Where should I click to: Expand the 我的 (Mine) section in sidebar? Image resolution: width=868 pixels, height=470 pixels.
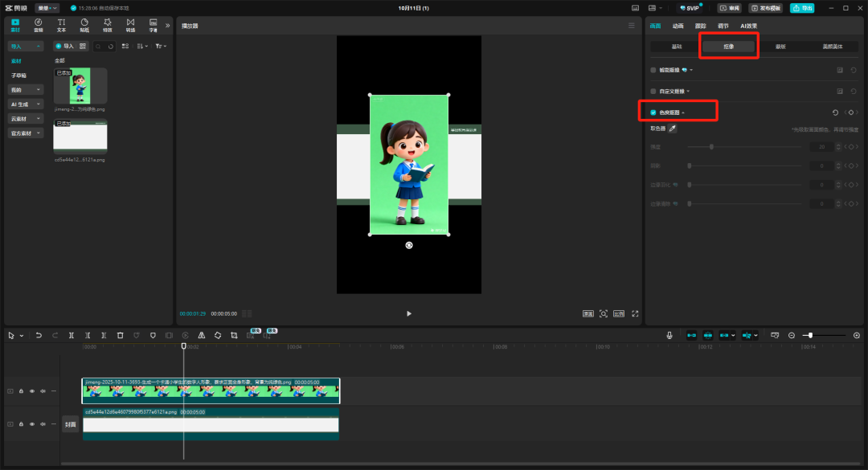[x=26, y=89]
